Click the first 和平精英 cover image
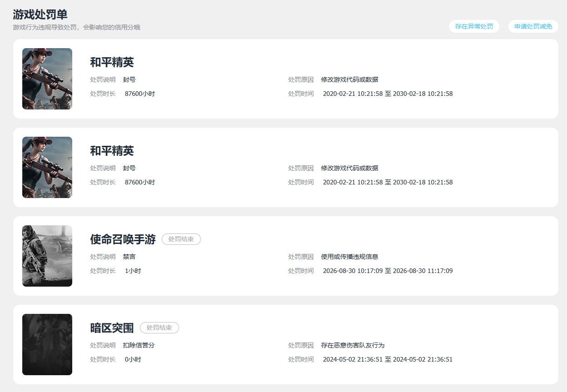The height and width of the screenshot is (392, 567). 47,79
